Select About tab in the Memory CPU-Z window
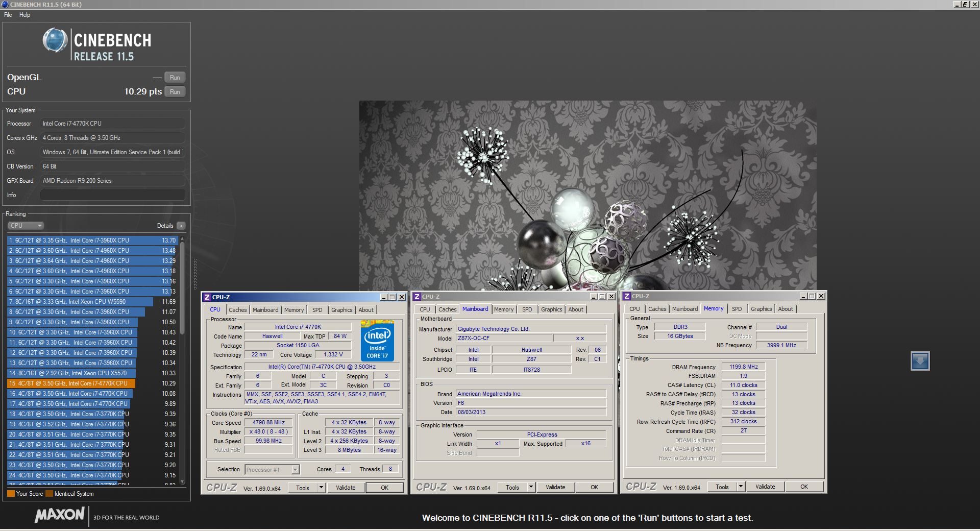Image resolution: width=980 pixels, height=531 pixels. tap(786, 309)
